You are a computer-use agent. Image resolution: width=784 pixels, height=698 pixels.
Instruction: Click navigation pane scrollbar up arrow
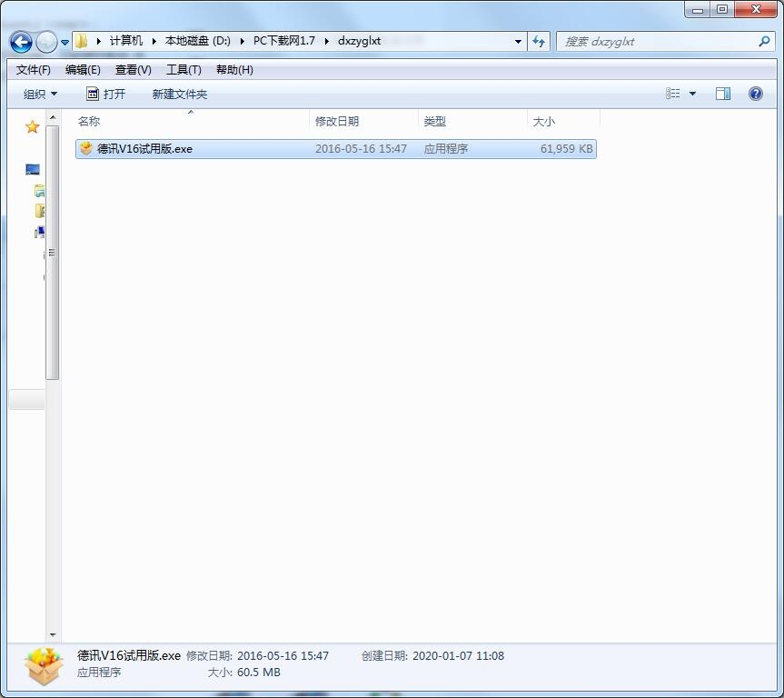pos(53,118)
